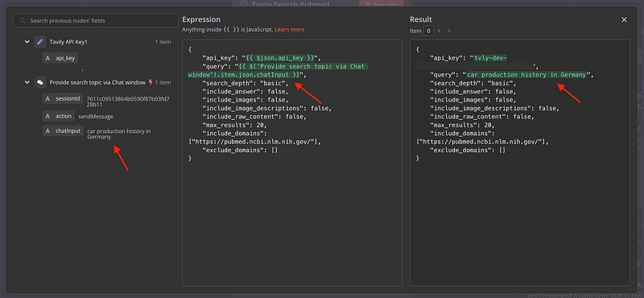Collapse the Provide search topic via Chat window section
The image size is (644, 298).
[x=27, y=82]
